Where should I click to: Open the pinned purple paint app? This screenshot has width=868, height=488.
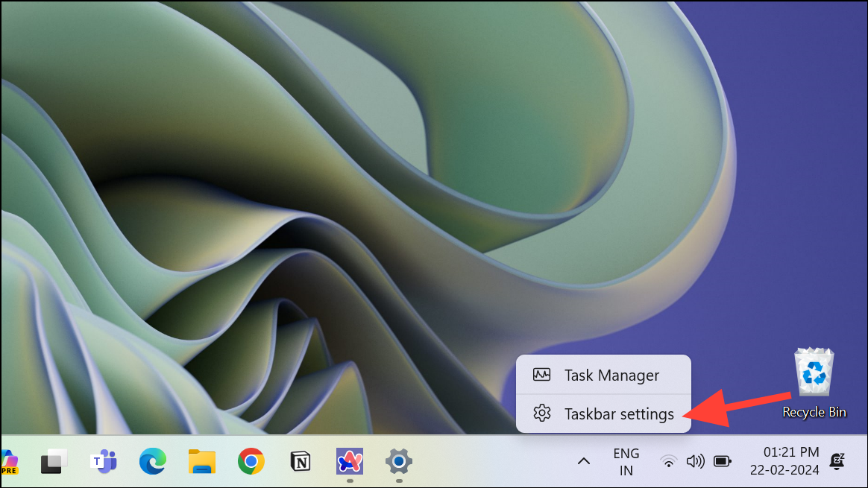pos(349,462)
